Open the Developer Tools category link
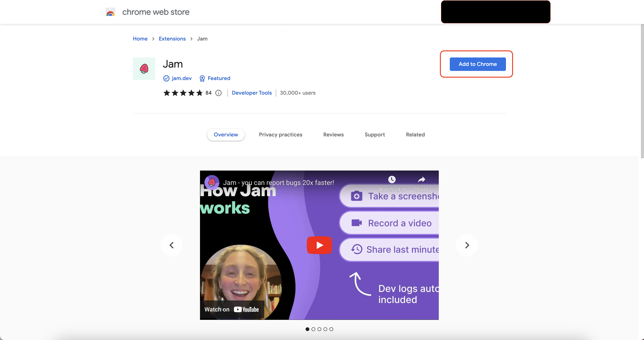The width and height of the screenshot is (644, 340). click(x=251, y=93)
